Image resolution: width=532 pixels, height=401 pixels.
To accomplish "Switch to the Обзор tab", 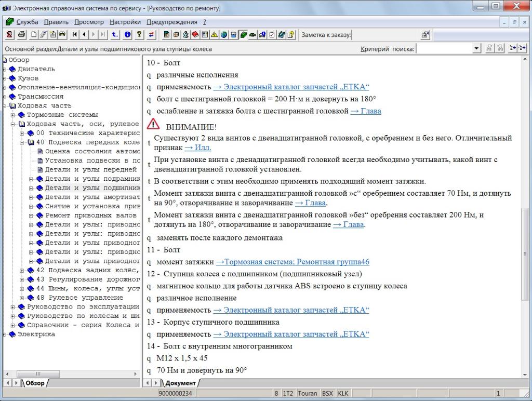I will coord(35,383).
